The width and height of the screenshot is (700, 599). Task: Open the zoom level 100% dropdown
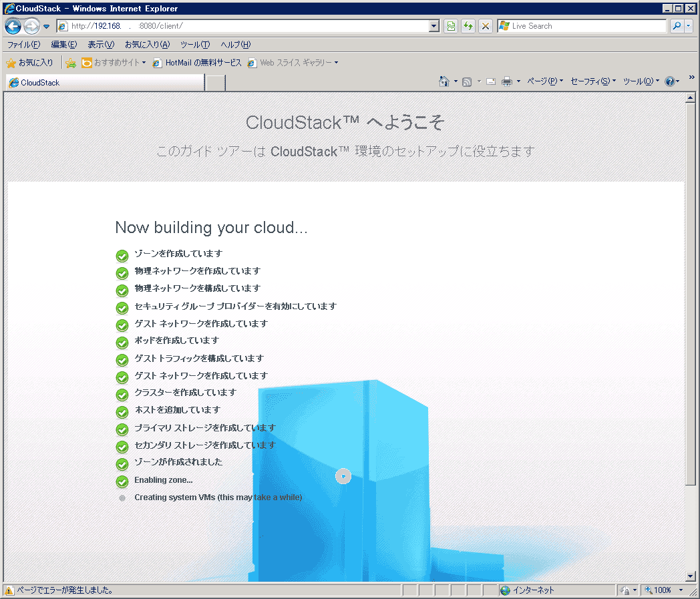point(681,590)
